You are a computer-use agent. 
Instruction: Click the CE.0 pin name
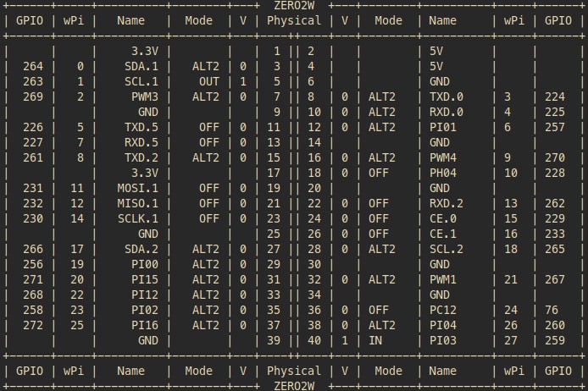pos(443,218)
